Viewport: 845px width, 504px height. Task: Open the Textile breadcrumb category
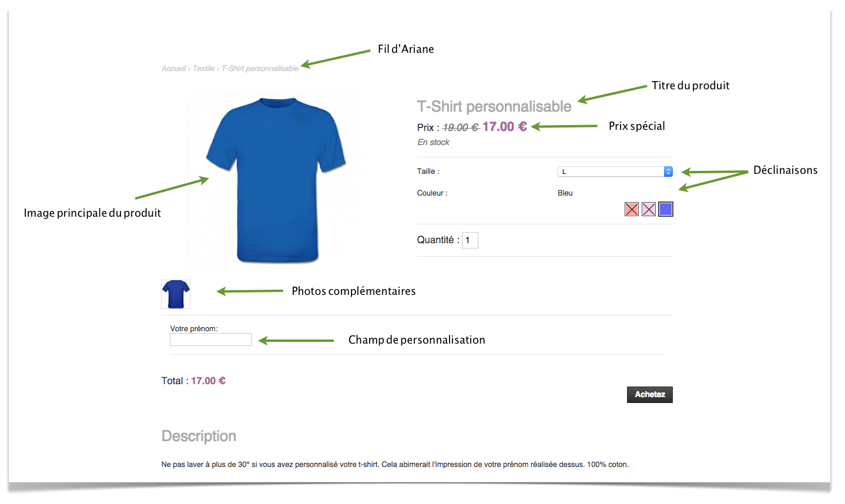tap(203, 69)
